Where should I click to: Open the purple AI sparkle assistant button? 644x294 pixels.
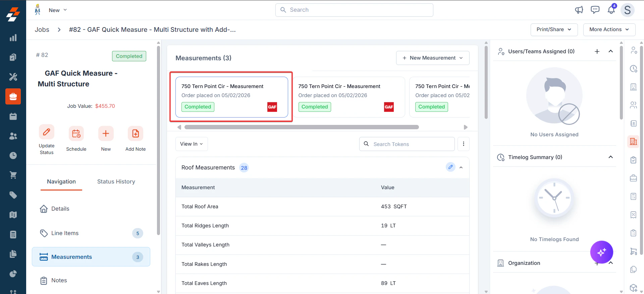click(x=602, y=252)
